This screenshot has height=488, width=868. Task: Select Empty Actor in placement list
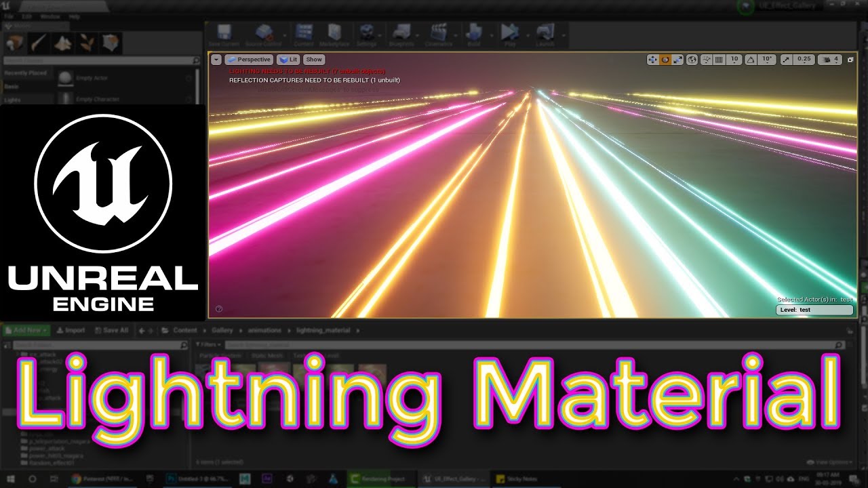(125, 79)
